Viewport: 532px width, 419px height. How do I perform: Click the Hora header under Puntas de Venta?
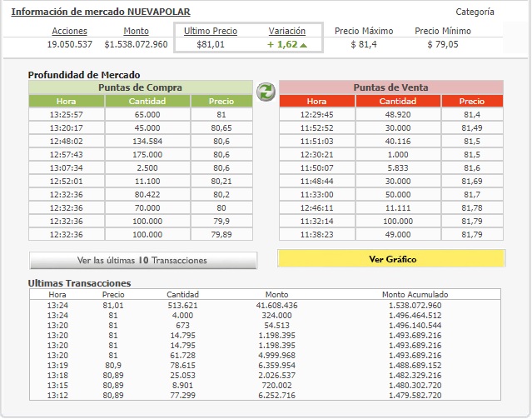tap(316, 101)
